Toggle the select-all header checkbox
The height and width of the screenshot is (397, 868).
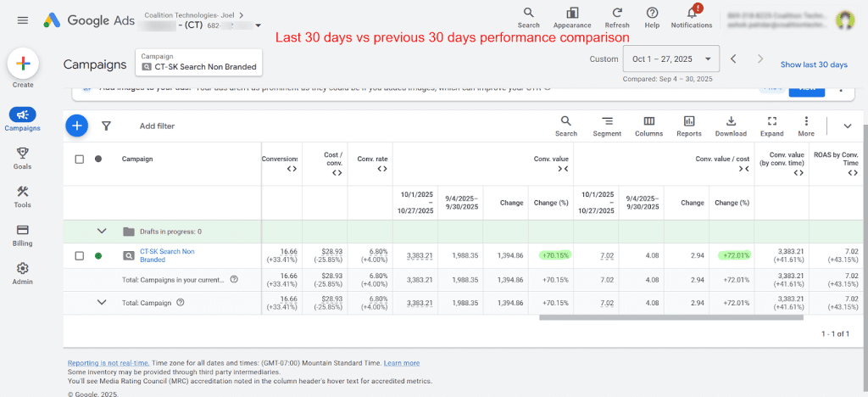point(79,159)
